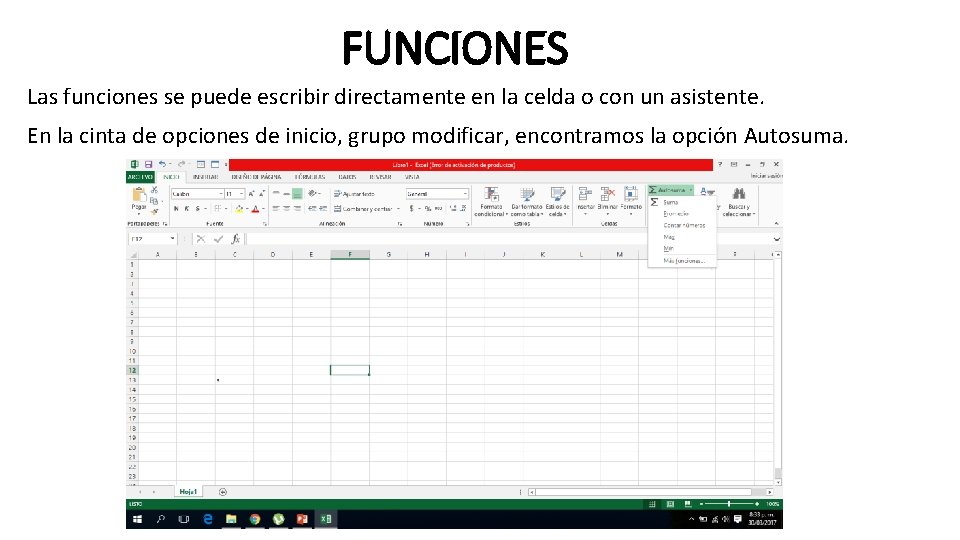Screen dimensions: 960x540
Task: Toggle align text right
Action: click(297, 209)
